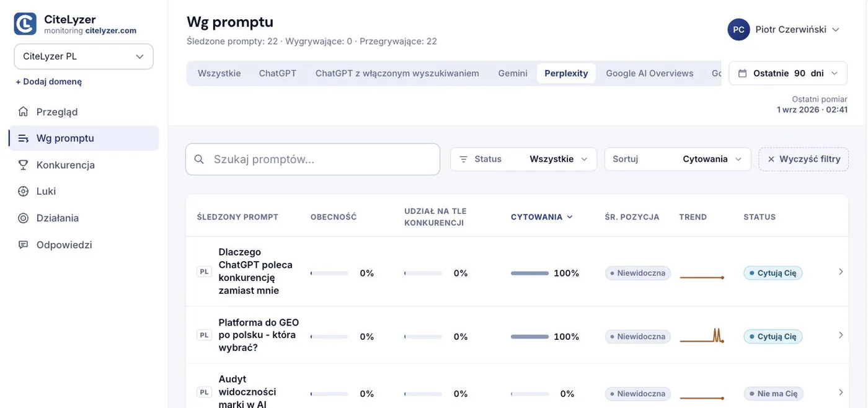
Task: Click the Wyczyść filtry button
Action: 804,159
